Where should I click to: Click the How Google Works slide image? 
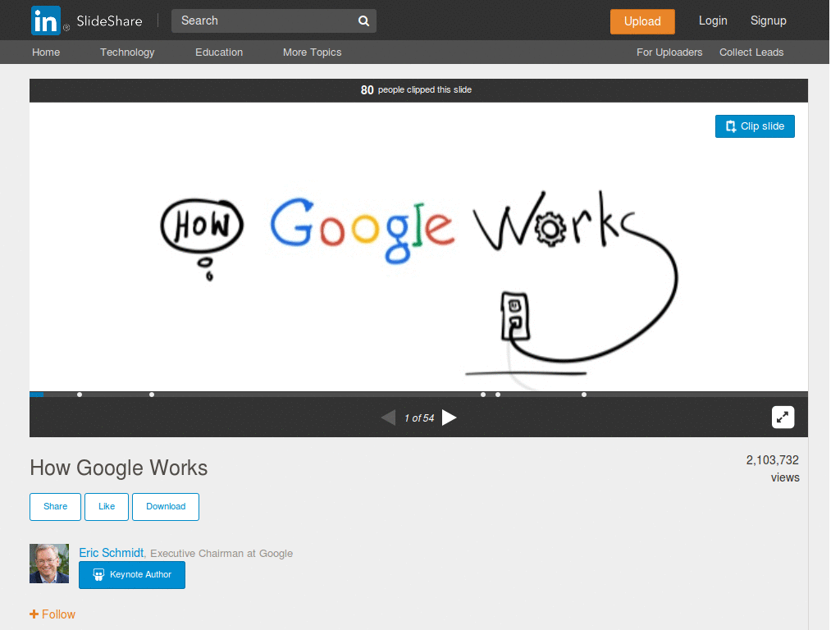[418, 247]
